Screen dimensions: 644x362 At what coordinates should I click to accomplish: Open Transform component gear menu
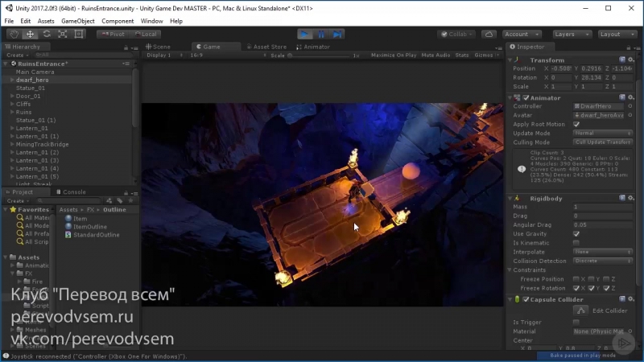pyautogui.click(x=631, y=60)
